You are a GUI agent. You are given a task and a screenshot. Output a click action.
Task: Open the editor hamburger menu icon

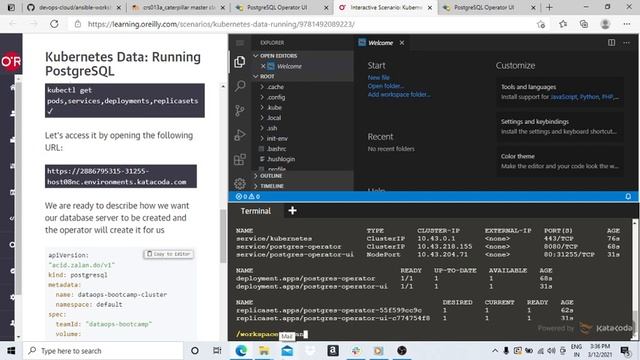pyautogui.click(x=240, y=43)
